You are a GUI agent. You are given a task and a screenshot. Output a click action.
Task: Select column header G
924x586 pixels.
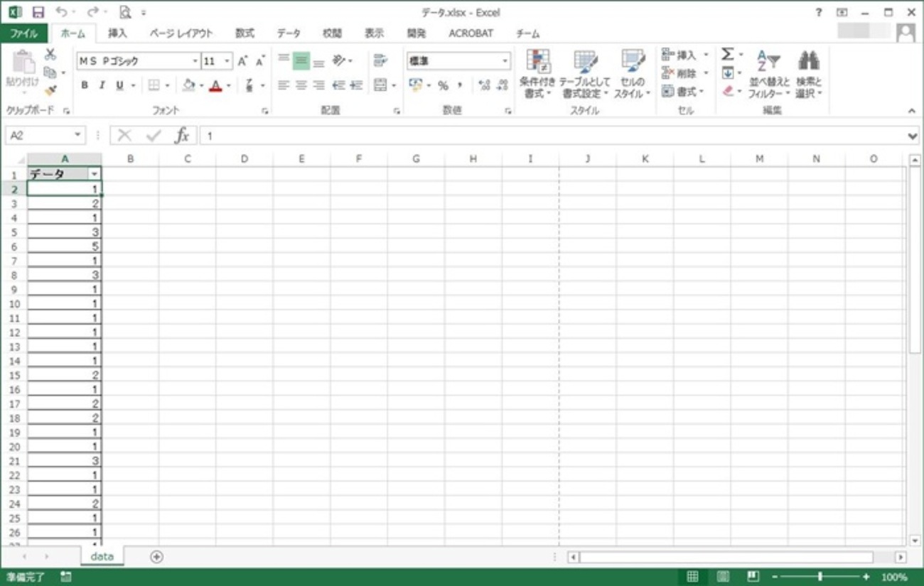[416, 159]
